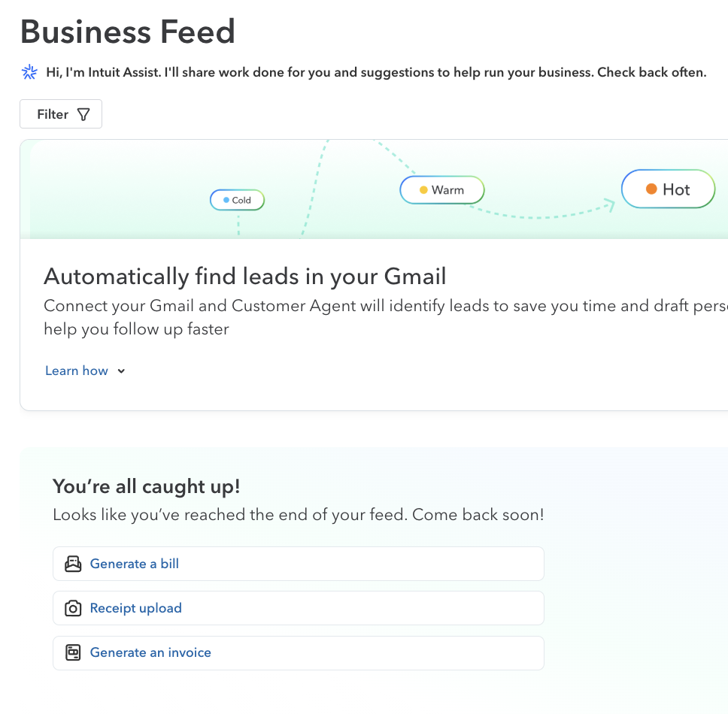The image size is (728, 714).
Task: Click the orange Hot indicator dot
Action: pyautogui.click(x=651, y=189)
